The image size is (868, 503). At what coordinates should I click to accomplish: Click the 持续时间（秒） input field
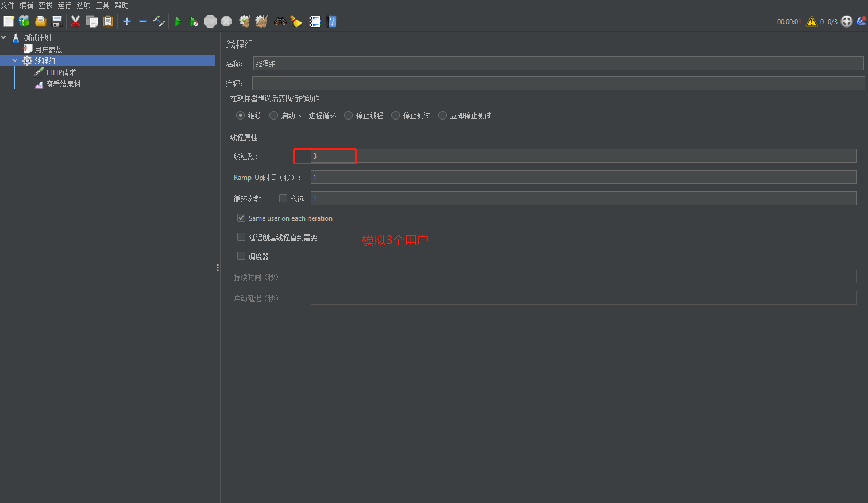(583, 277)
